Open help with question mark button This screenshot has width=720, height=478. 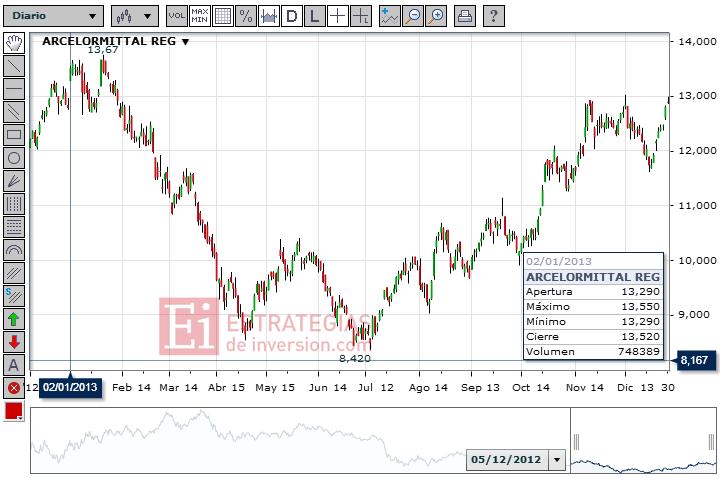(494, 16)
